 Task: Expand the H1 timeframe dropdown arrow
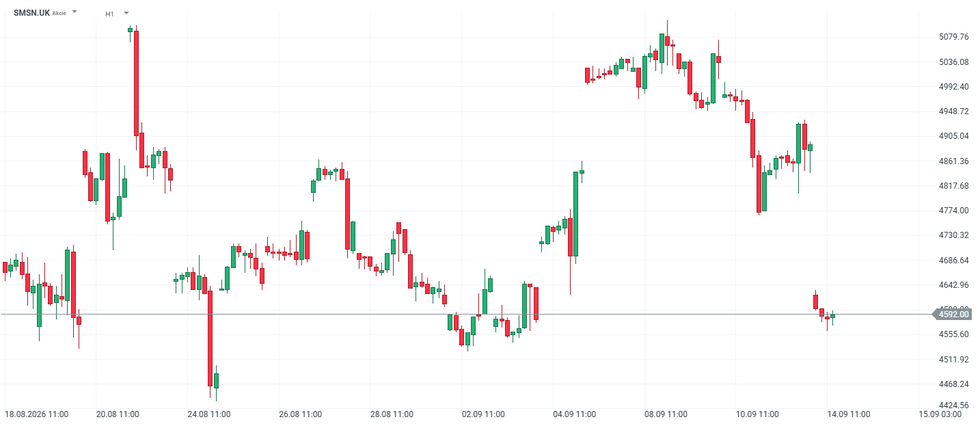click(x=126, y=12)
